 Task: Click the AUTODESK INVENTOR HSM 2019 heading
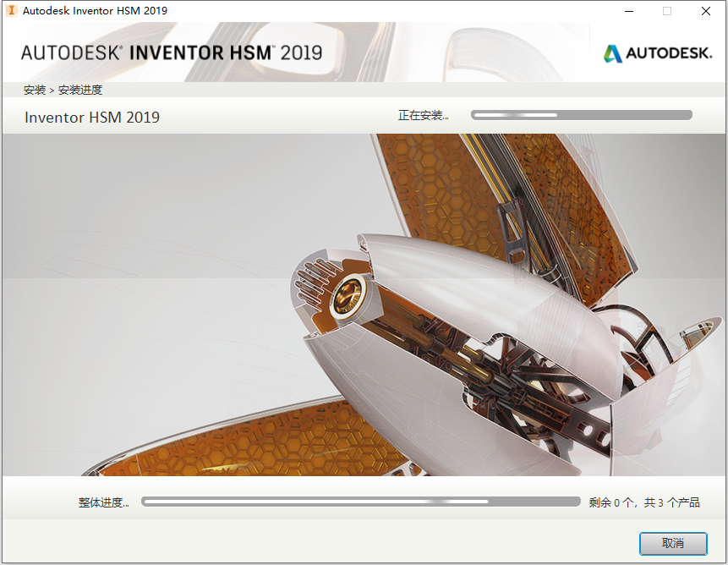tap(172, 53)
